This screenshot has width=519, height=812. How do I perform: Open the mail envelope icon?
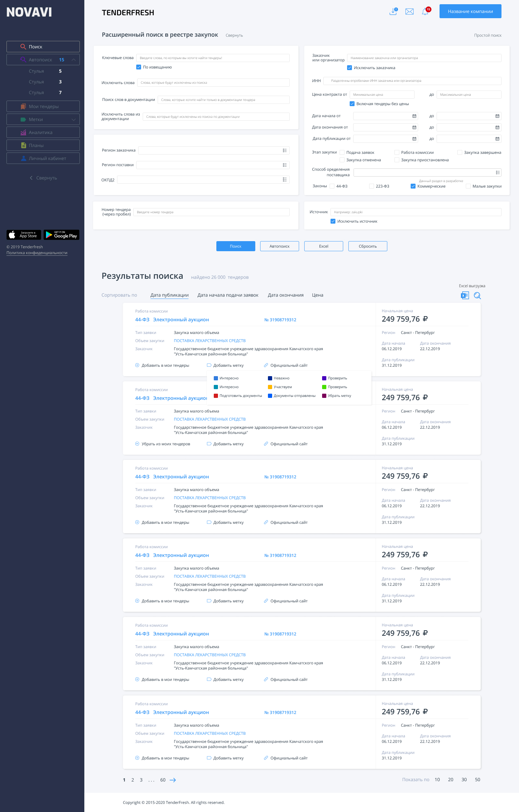(409, 12)
